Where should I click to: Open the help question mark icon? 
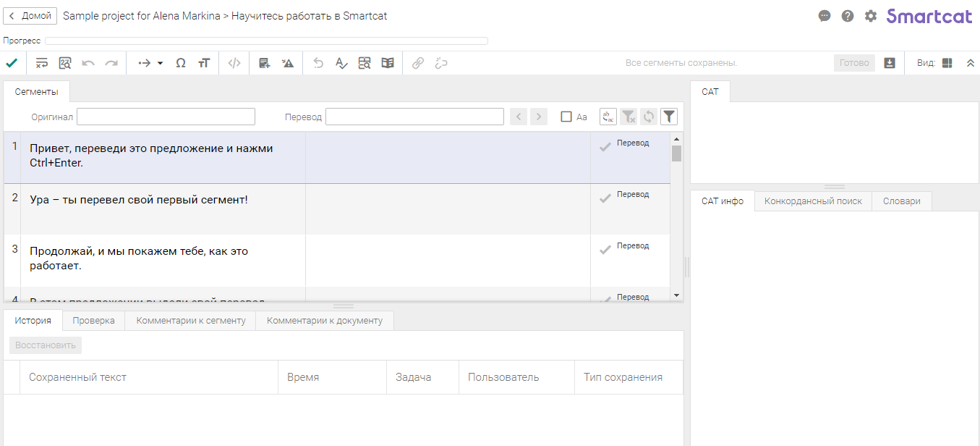[x=848, y=16]
